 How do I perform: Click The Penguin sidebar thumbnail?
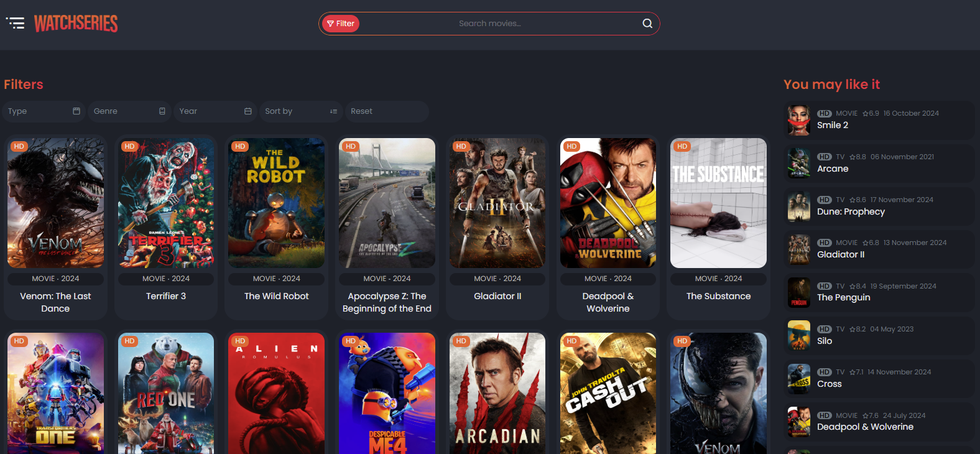coord(799,293)
